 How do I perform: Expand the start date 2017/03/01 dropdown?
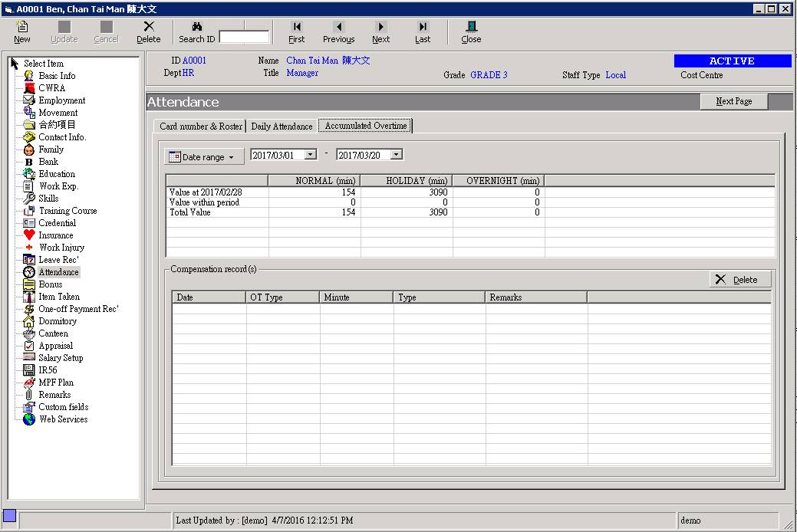pos(310,155)
